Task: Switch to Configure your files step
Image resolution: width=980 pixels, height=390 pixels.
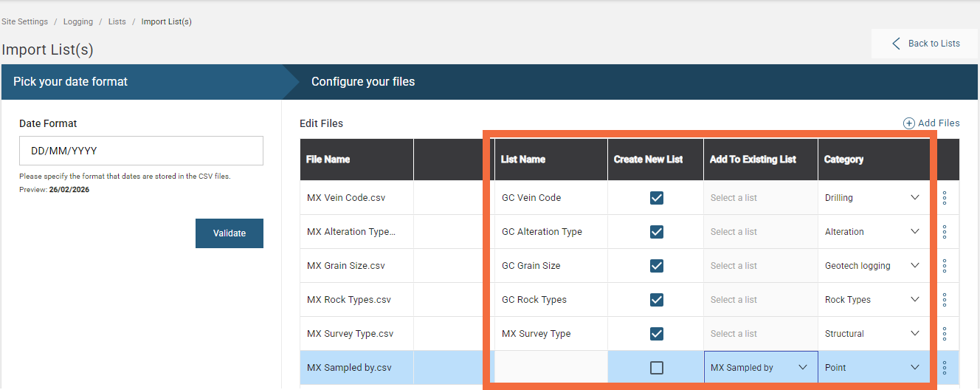Action: click(363, 82)
